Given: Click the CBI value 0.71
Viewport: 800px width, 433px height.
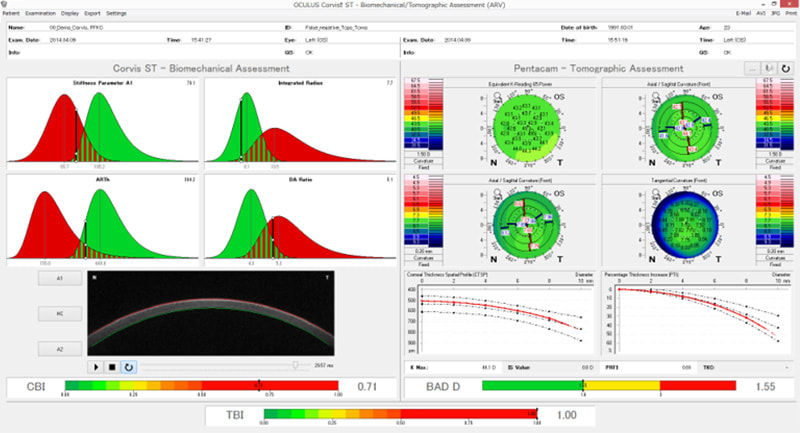Looking at the screenshot, I should pyautogui.click(x=367, y=387).
